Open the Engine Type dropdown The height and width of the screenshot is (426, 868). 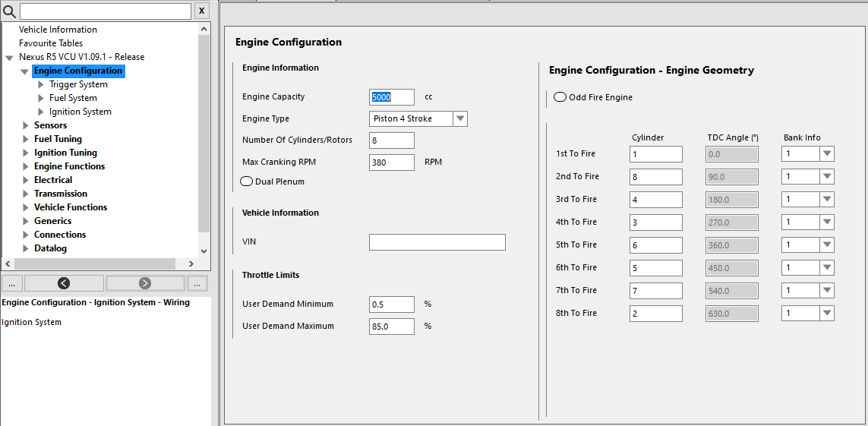point(460,119)
